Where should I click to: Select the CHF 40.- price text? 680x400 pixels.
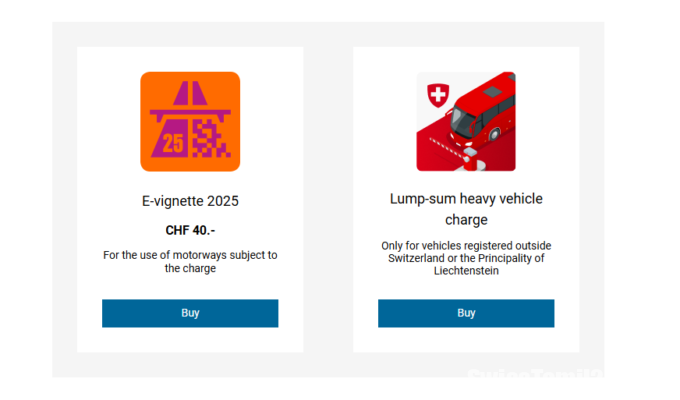point(190,230)
